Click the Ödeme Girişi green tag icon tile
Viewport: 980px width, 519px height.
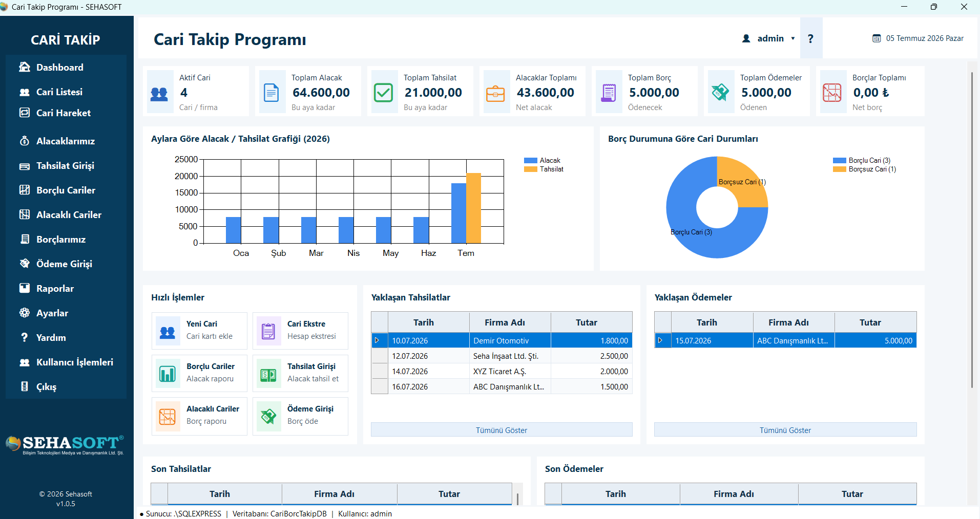tap(268, 417)
